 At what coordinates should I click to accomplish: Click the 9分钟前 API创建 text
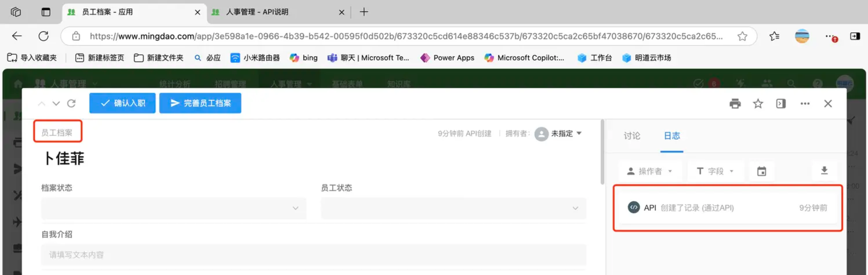point(465,134)
